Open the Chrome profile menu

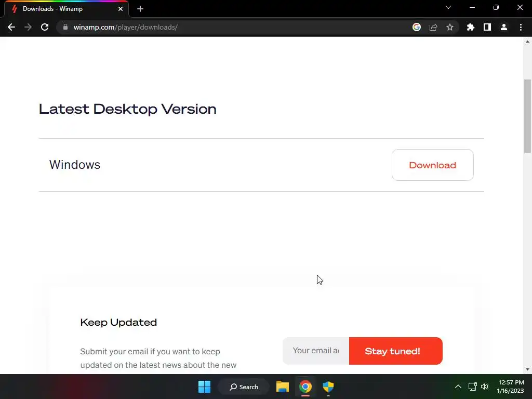click(504, 27)
